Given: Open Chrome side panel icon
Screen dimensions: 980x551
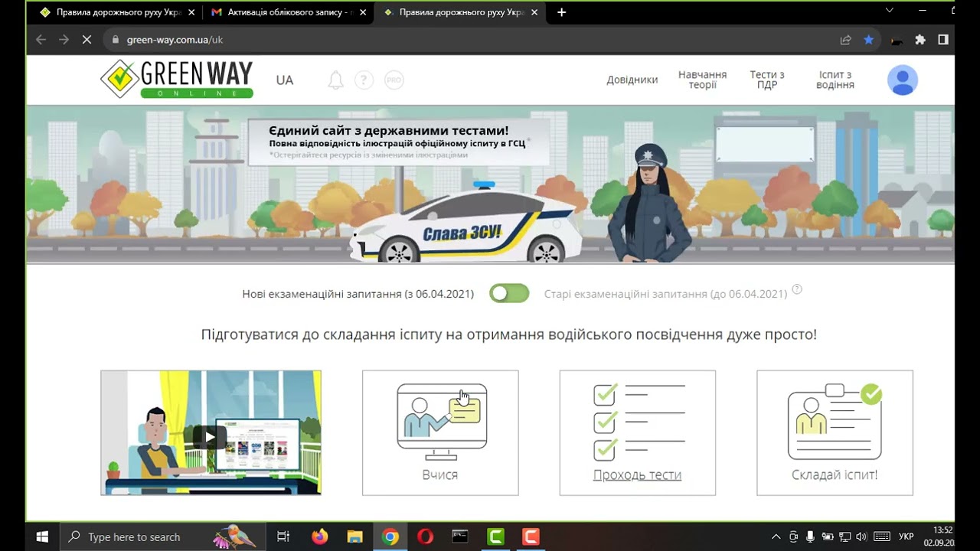Looking at the screenshot, I should (943, 40).
